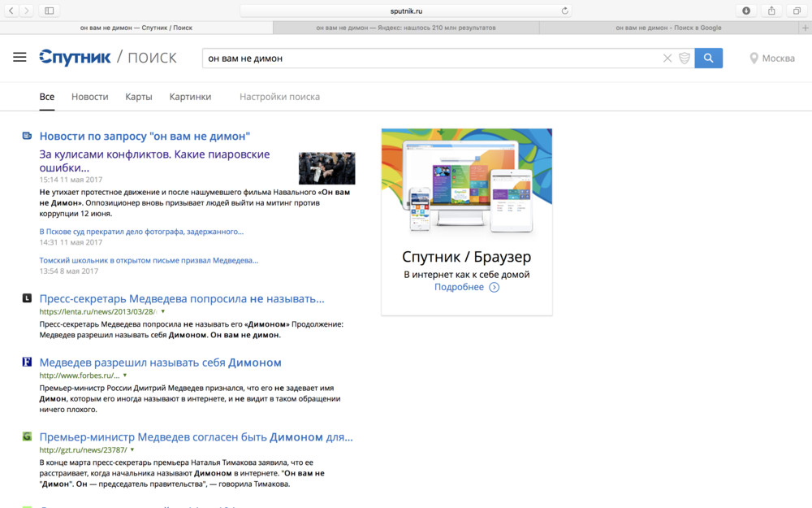Click the Forbes favicon beside Медведев result
Screen dimensions: 812x508
(x=27, y=362)
